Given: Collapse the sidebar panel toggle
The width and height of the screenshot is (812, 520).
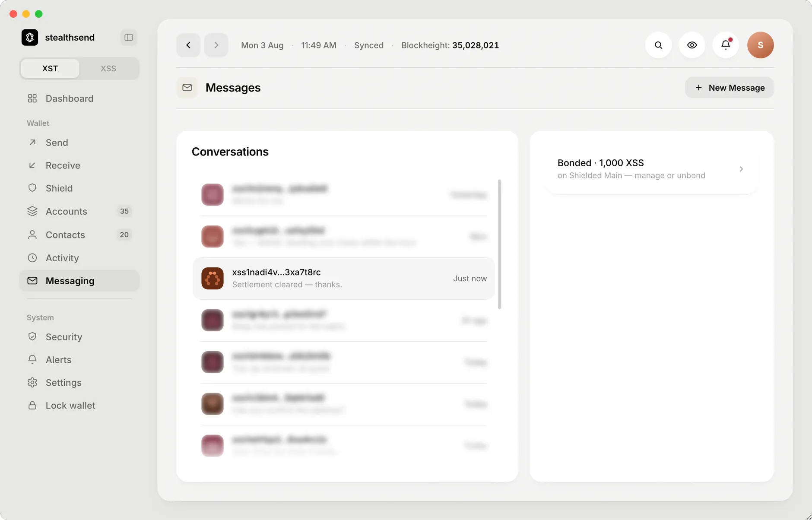Looking at the screenshot, I should pos(129,38).
